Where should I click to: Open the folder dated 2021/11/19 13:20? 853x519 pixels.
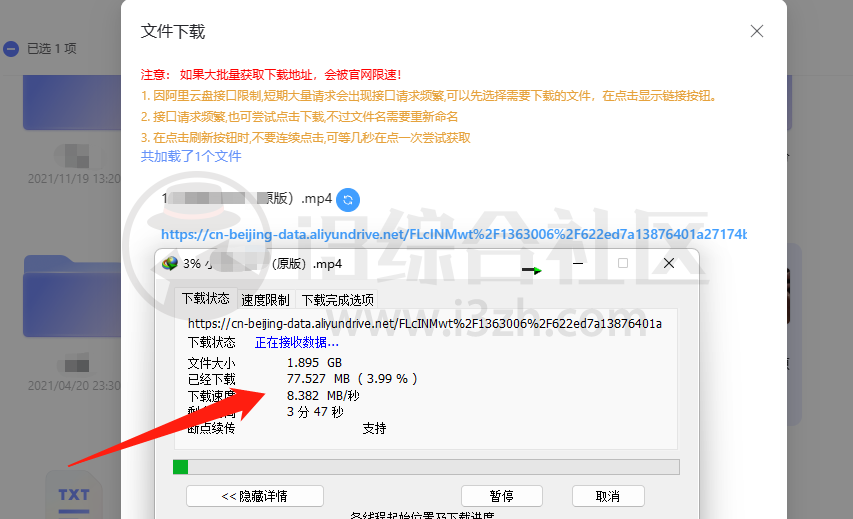tap(72, 103)
